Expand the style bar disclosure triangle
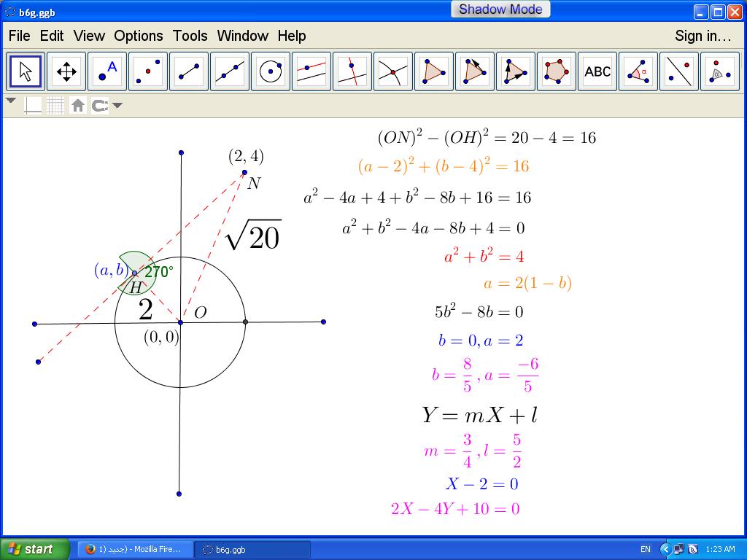 tap(11, 101)
